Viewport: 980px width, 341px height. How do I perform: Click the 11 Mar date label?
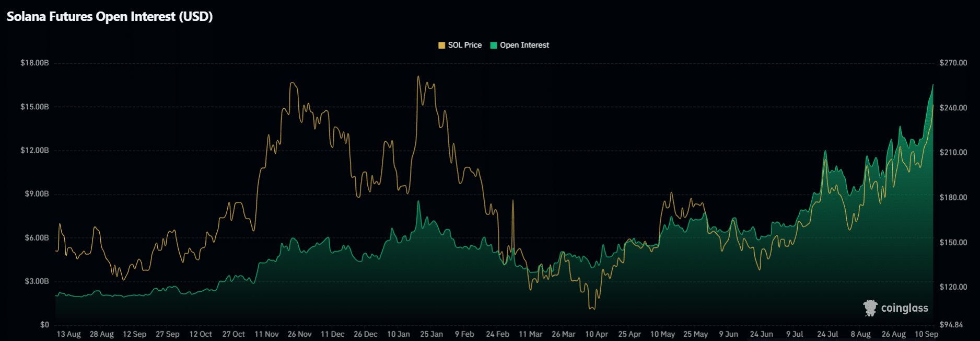[530, 334]
